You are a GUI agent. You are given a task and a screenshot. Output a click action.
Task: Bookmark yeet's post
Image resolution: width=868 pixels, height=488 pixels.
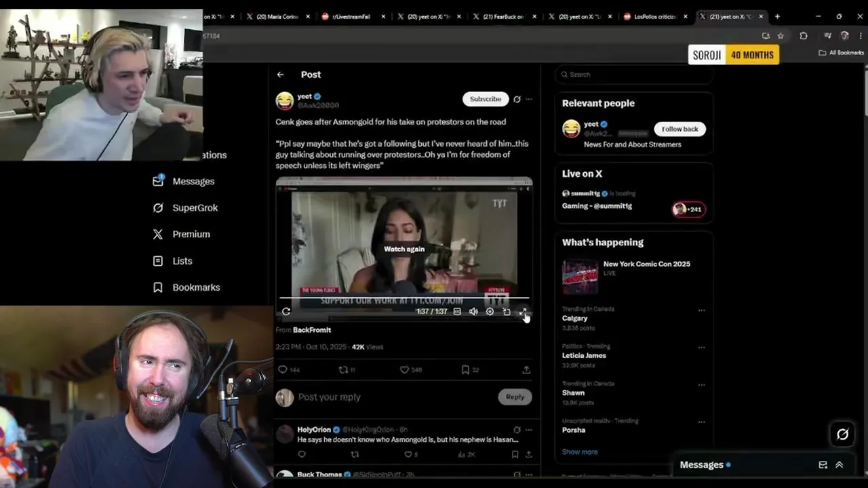coord(465,369)
